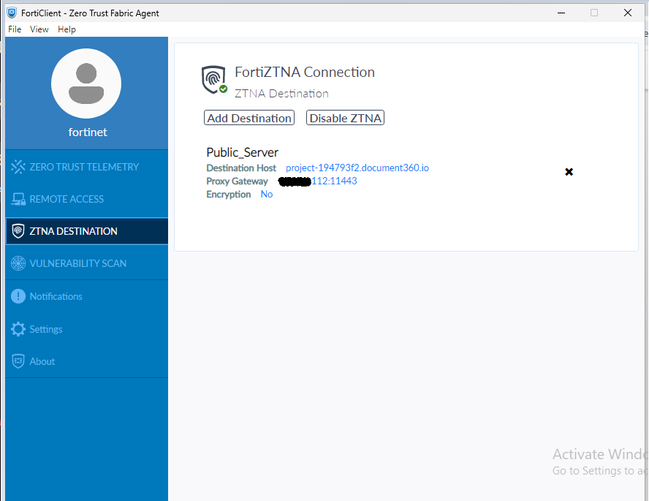Click the ZTNA Destination subtitle text
Image resolution: width=649 pixels, height=501 pixels.
pyautogui.click(x=281, y=94)
